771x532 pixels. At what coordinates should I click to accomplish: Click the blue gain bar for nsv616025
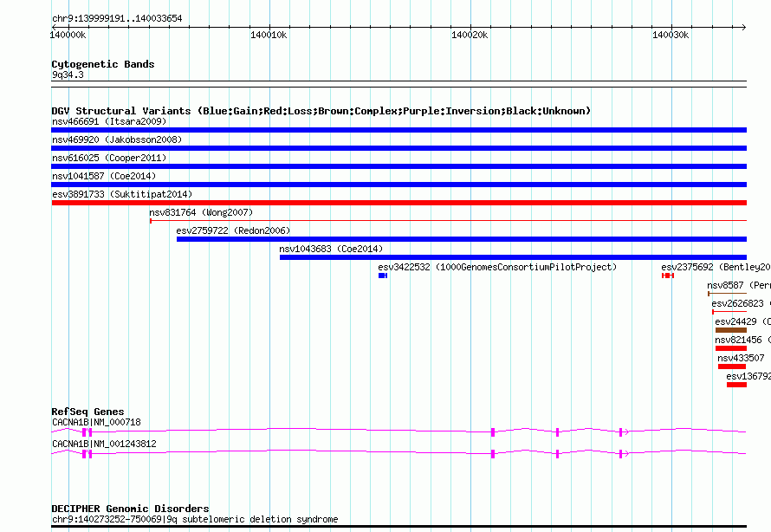pyautogui.click(x=398, y=166)
